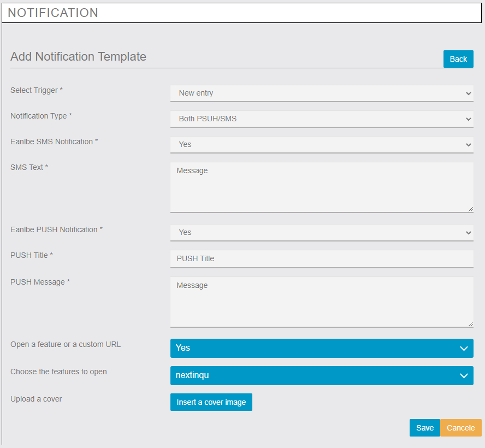Click the Add Notification Template heading
This screenshot has width=485, height=448.
(78, 57)
